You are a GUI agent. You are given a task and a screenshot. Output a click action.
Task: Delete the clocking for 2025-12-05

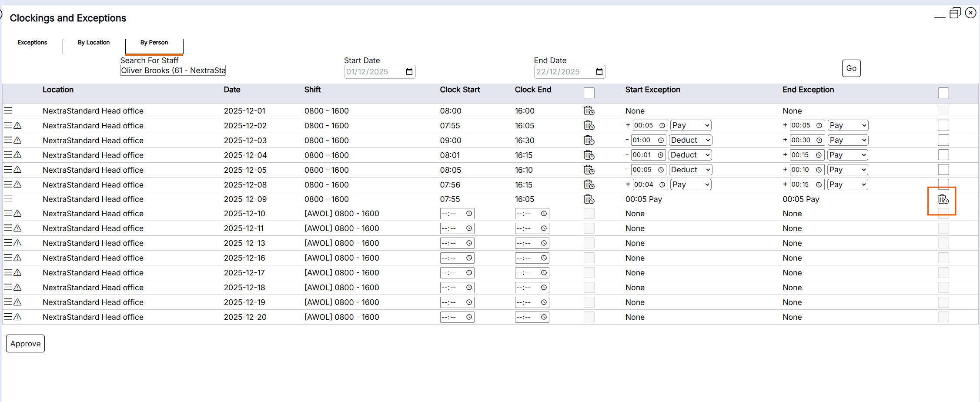(589, 170)
